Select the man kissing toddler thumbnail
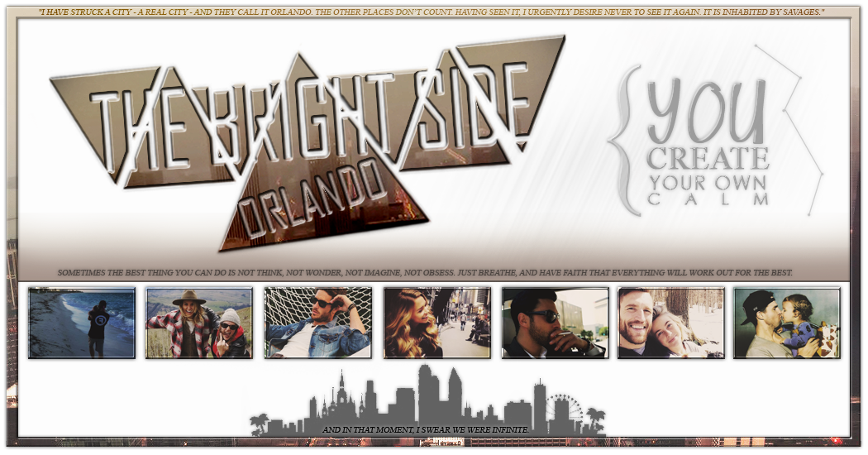Viewport: 868px width, 455px height. tap(786, 323)
